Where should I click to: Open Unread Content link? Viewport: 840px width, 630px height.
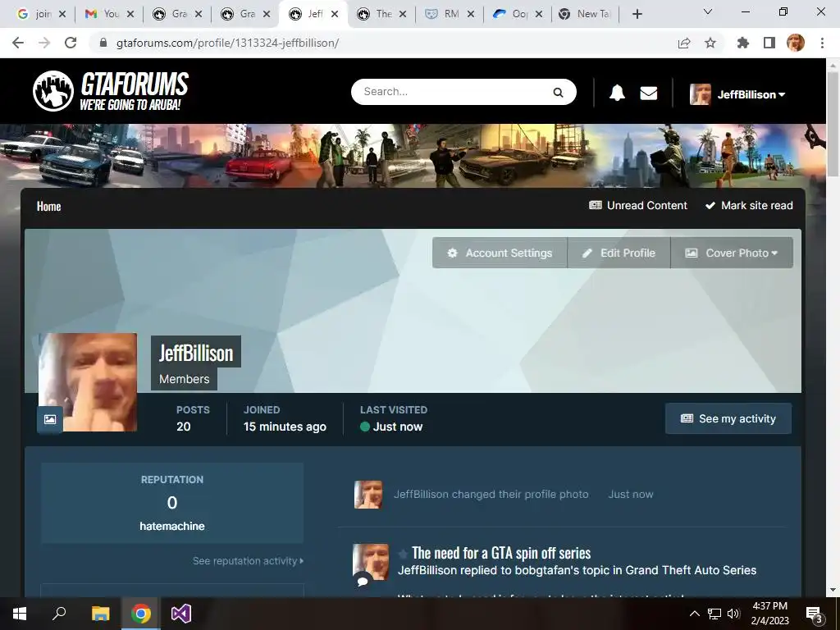point(638,205)
